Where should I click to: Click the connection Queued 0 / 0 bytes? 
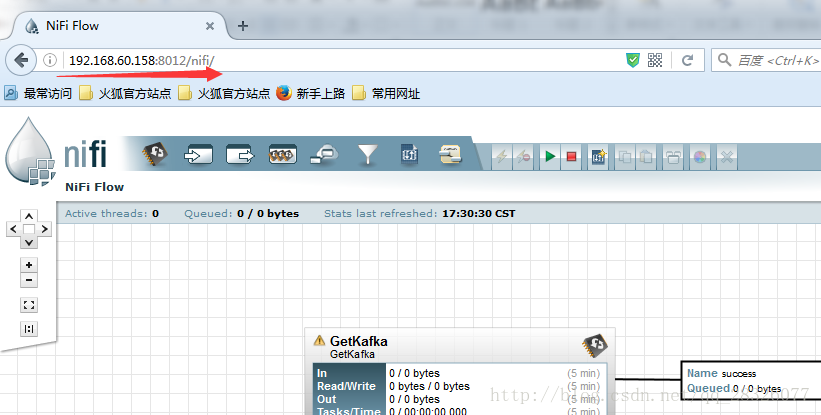click(x=734, y=388)
